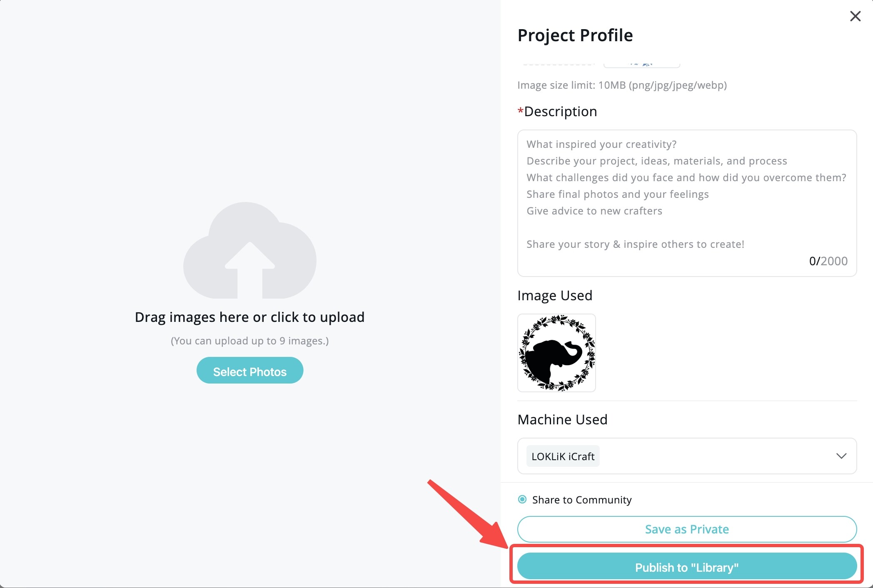Click the Select Photos button
Image resolution: width=873 pixels, height=588 pixels.
click(250, 371)
